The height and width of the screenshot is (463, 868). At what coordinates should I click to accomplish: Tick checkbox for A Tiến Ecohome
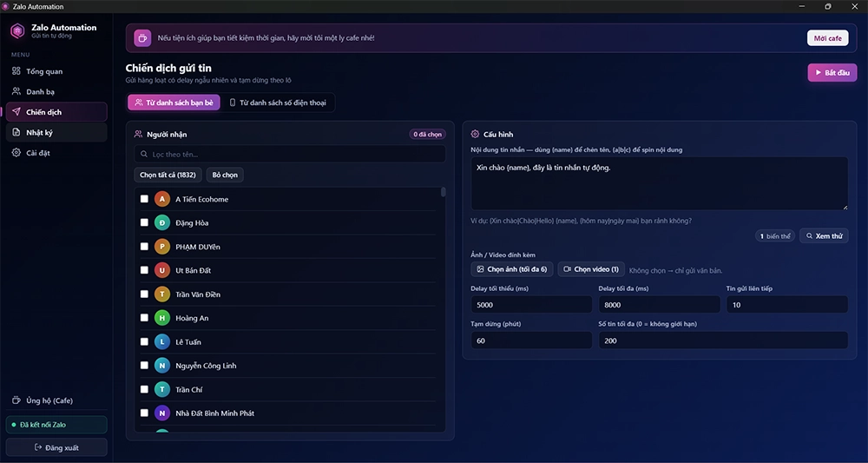point(144,199)
